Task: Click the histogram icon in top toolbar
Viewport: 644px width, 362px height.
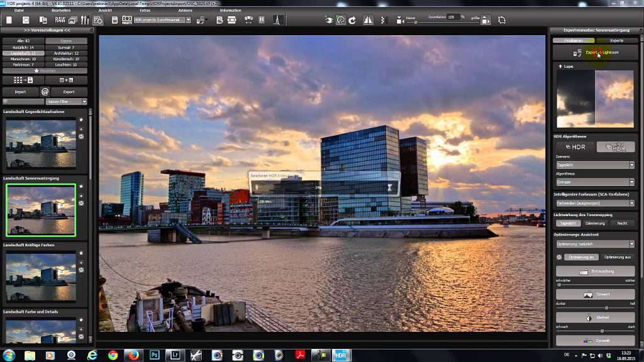Action: pyautogui.click(x=275, y=20)
